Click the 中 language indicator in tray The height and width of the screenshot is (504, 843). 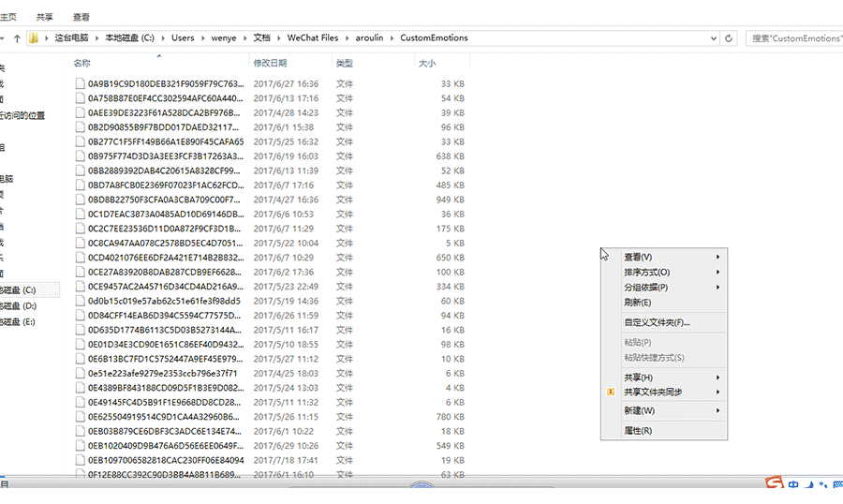(793, 484)
